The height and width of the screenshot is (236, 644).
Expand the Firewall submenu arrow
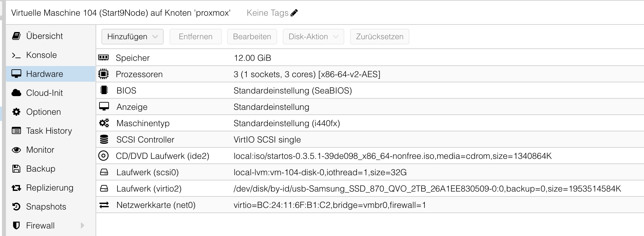82,226
